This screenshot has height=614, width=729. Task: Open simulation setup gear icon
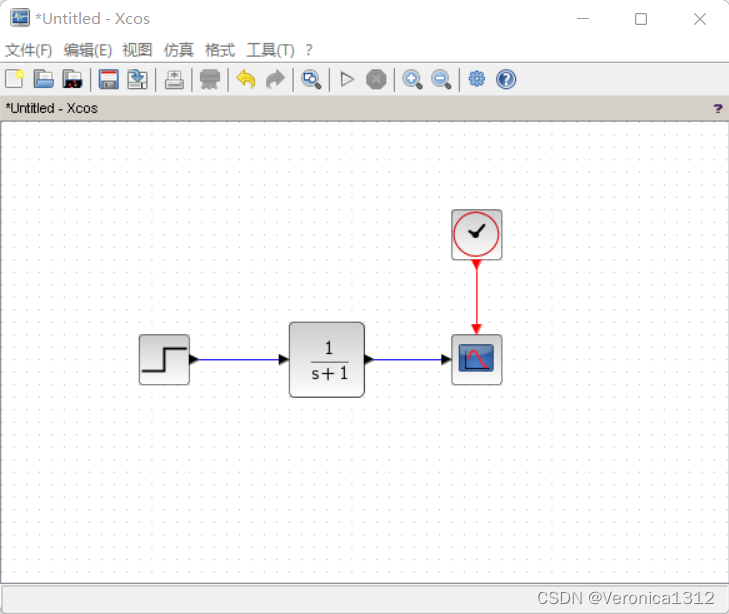click(477, 79)
